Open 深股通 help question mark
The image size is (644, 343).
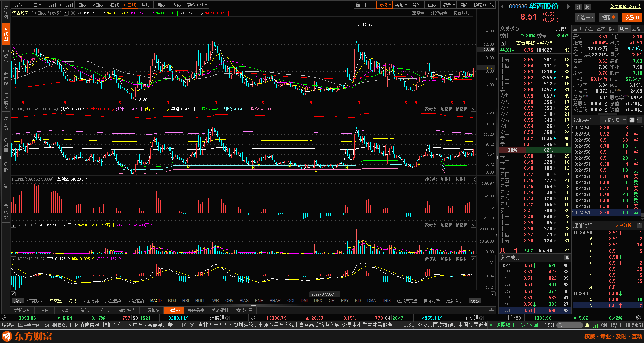482,318
